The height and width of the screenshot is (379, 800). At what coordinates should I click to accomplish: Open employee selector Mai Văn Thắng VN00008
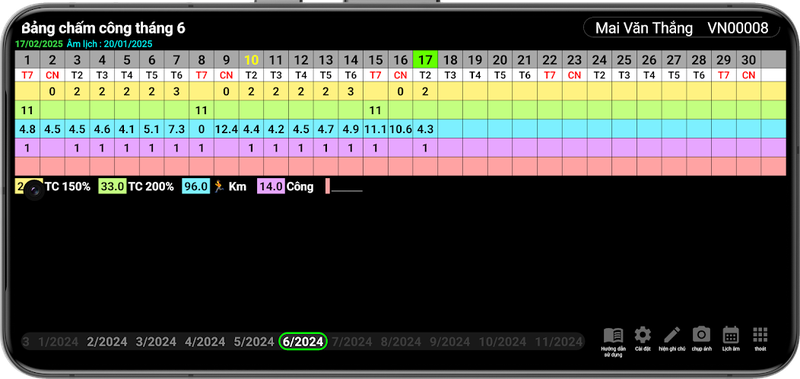pos(682,28)
